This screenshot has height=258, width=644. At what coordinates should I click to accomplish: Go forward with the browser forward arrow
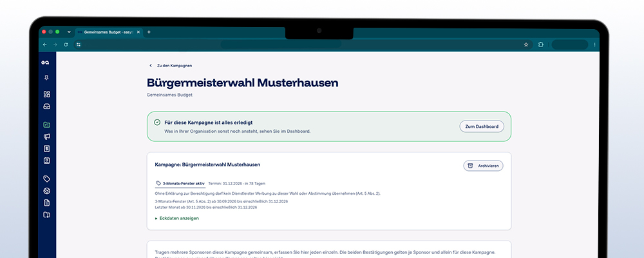(55, 45)
